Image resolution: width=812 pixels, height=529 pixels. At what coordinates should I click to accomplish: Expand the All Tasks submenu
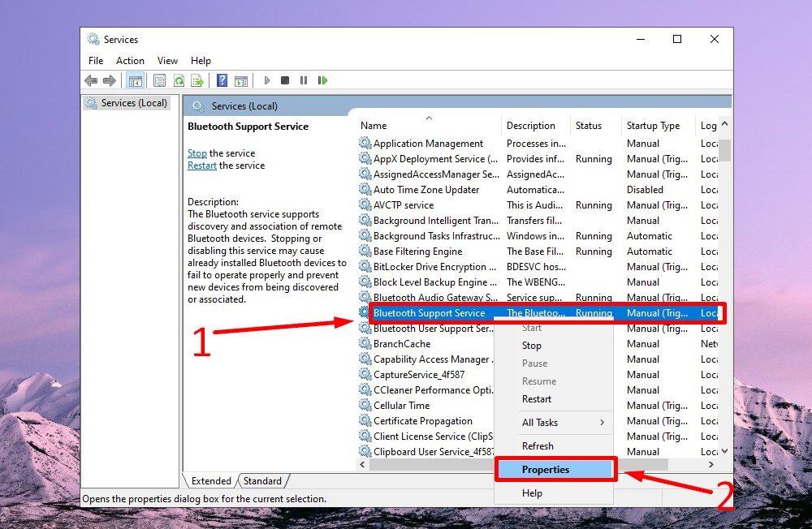pos(563,423)
